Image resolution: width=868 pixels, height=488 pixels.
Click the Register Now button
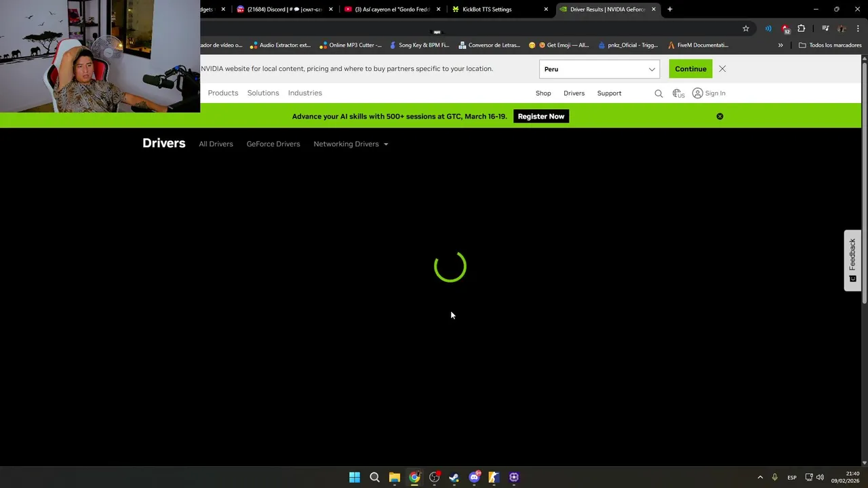pyautogui.click(x=540, y=117)
